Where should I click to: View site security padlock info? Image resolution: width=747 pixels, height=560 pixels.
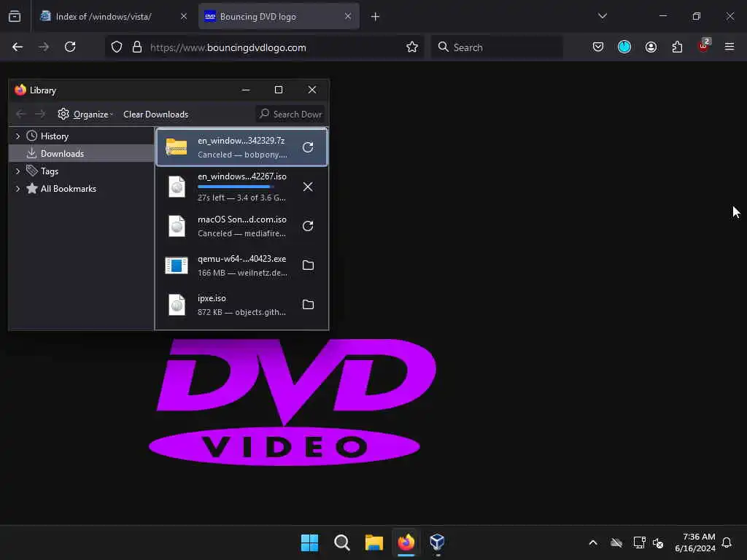point(137,47)
